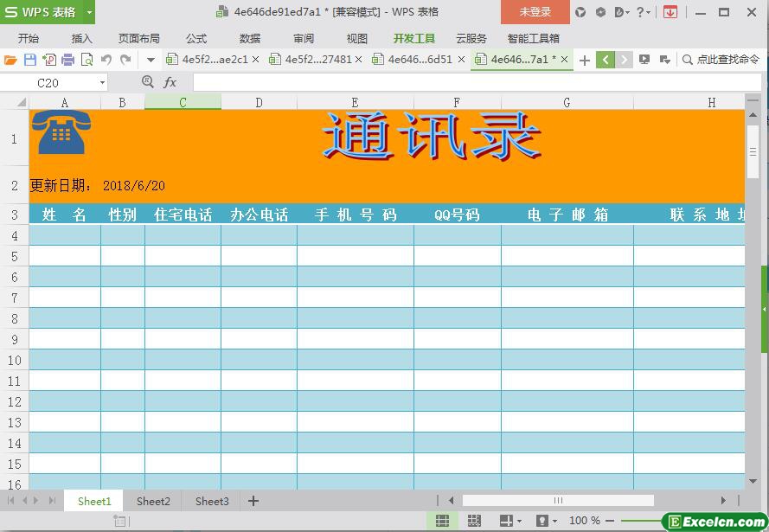Expand the WPS 表格 application menu dropdown
Viewport: 769px width, 532px height.
(x=90, y=12)
